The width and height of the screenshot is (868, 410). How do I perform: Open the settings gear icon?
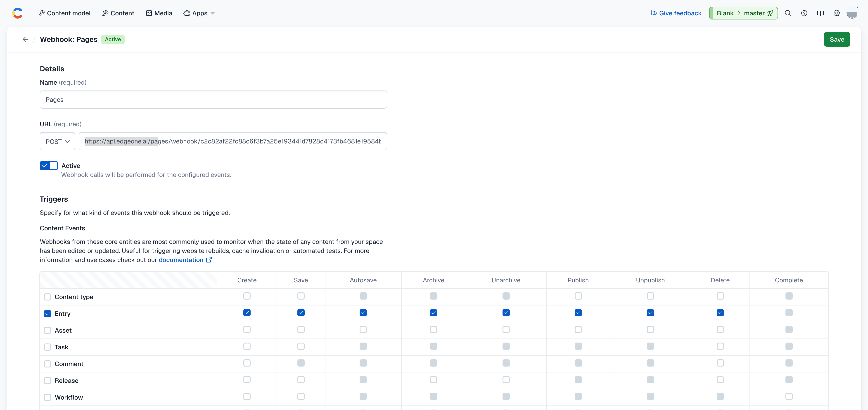[x=837, y=13]
